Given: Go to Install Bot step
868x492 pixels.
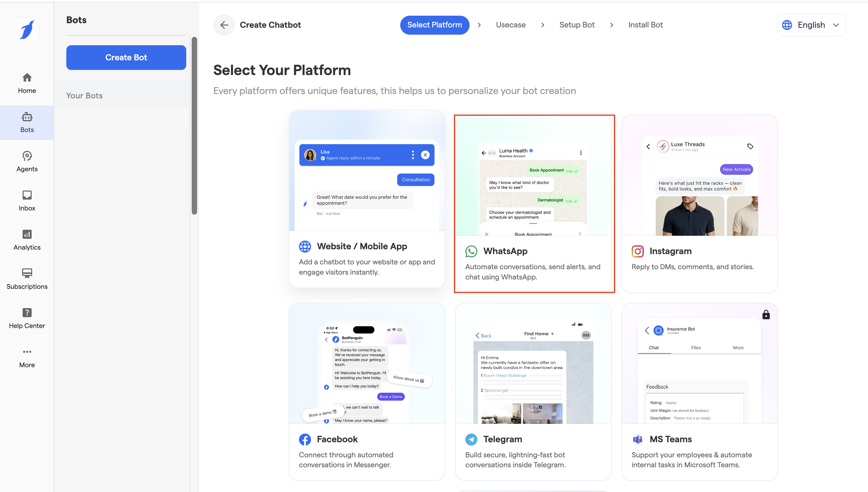Looking at the screenshot, I should click(645, 25).
